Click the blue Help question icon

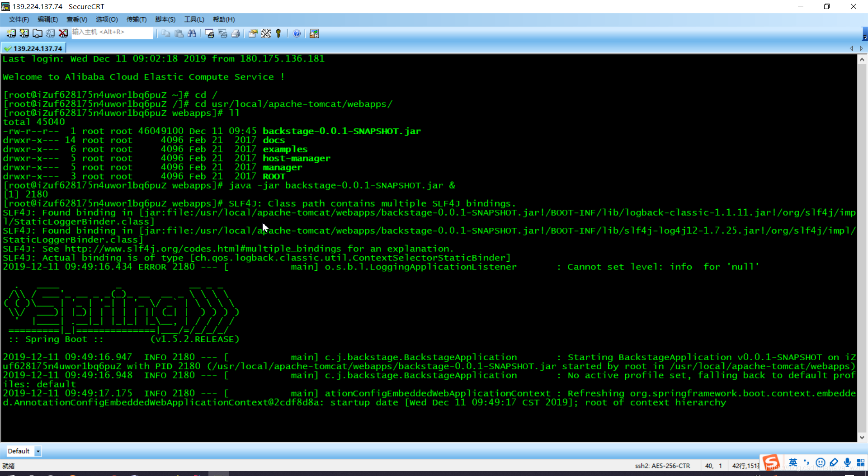(297, 33)
